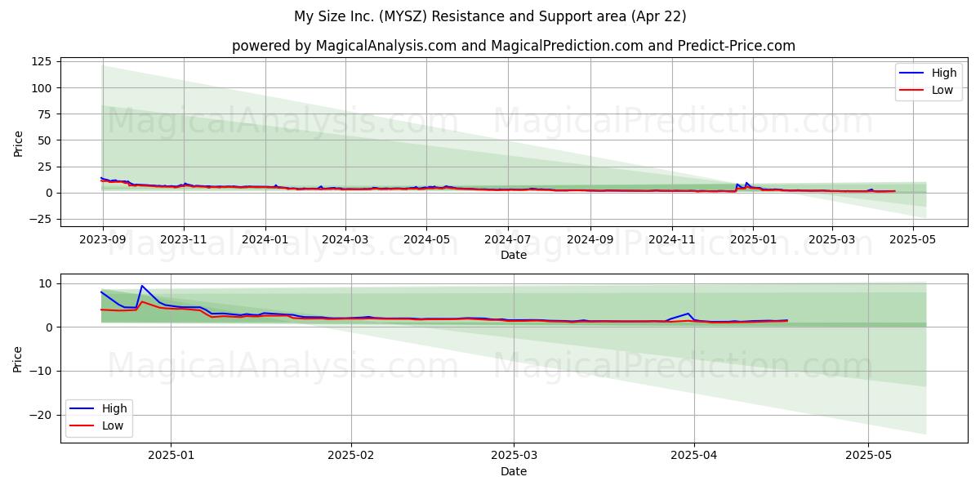The image size is (980, 490).
Task: Click the '−20' y-axis tick on bottom chart
Action: click(41, 415)
